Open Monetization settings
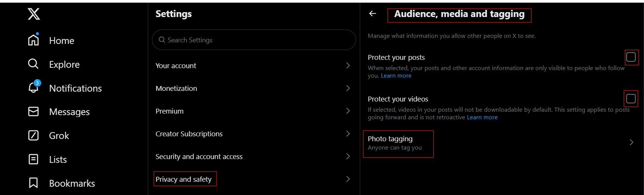Screen dimensions: 644x195 click(x=254, y=88)
